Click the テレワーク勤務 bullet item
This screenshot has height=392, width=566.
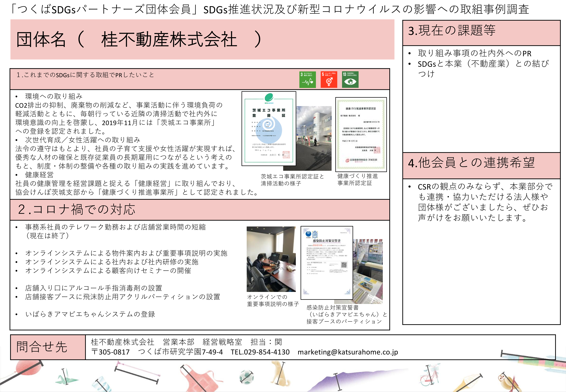[115, 231]
